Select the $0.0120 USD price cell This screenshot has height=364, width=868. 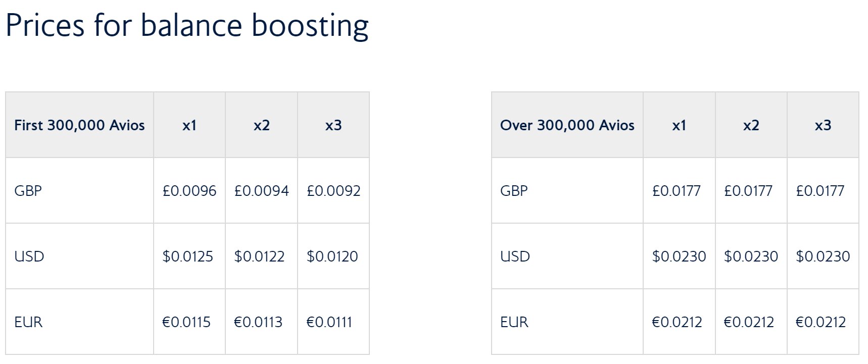333,256
